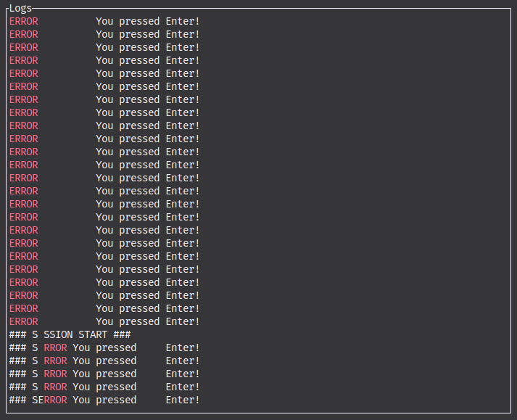517x420 pixels.
Task: Select the first ERROR log line
Action: click(104, 21)
